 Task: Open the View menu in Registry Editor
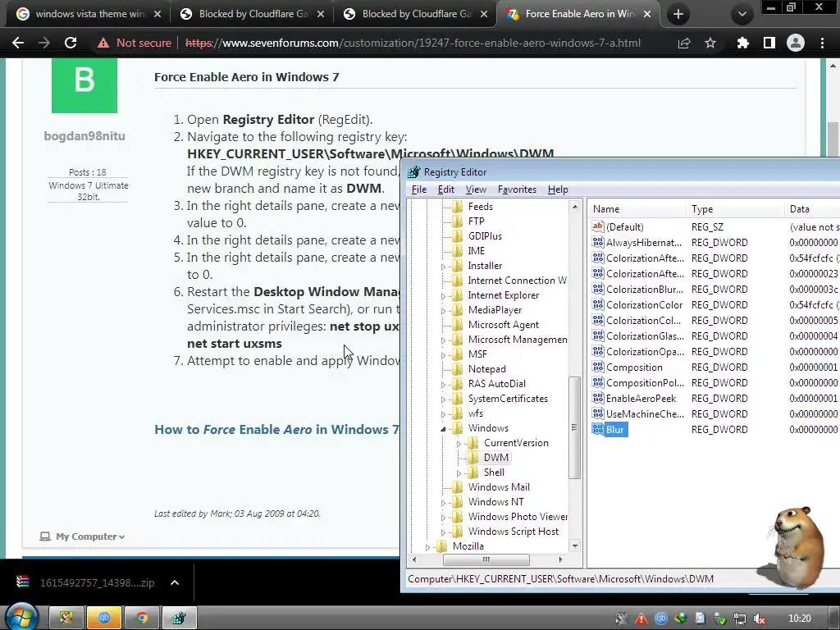(x=476, y=189)
